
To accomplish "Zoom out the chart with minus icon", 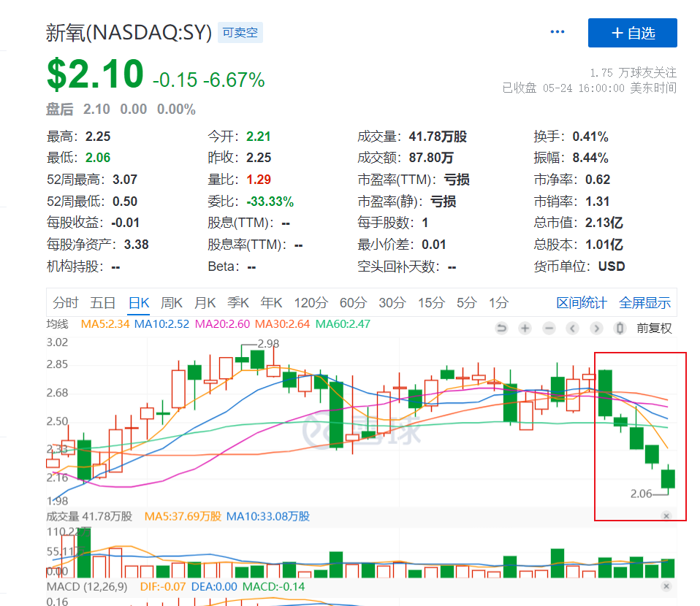I will (x=549, y=329).
